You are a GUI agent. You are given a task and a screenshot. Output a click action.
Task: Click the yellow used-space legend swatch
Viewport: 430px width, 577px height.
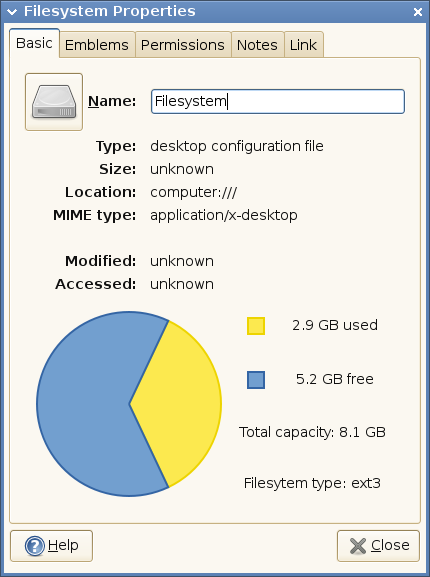[256, 326]
